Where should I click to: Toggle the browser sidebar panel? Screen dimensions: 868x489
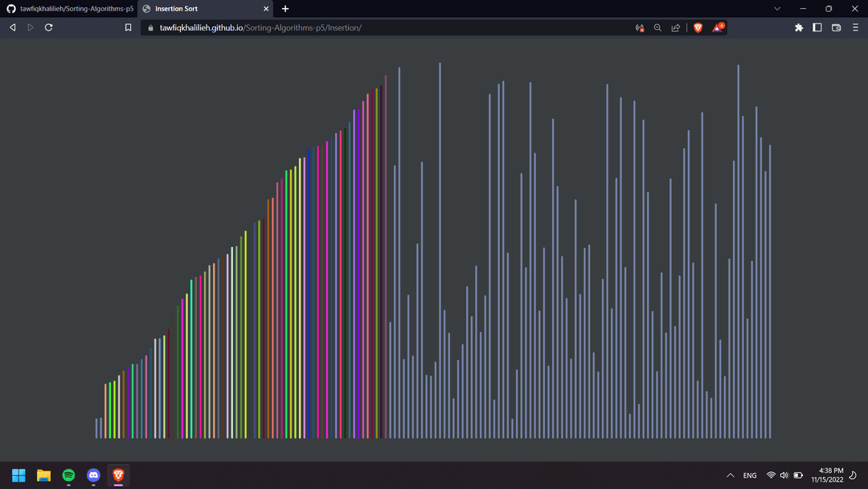click(x=817, y=27)
